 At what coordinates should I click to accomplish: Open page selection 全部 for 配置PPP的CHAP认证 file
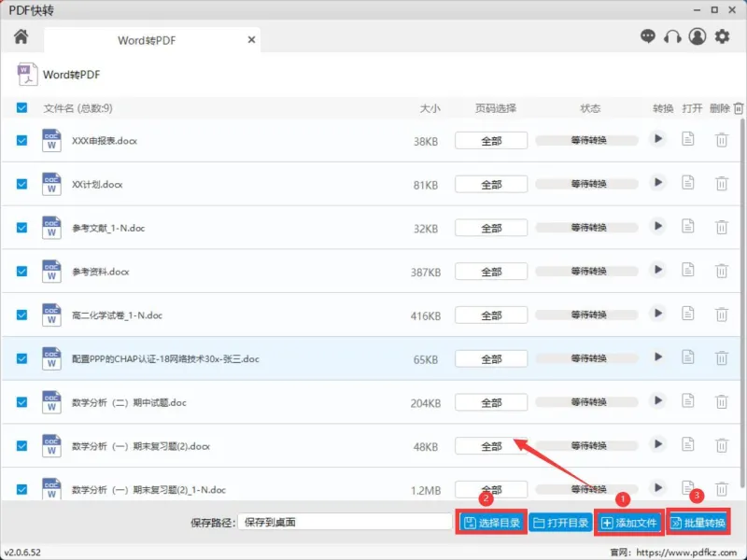click(491, 359)
